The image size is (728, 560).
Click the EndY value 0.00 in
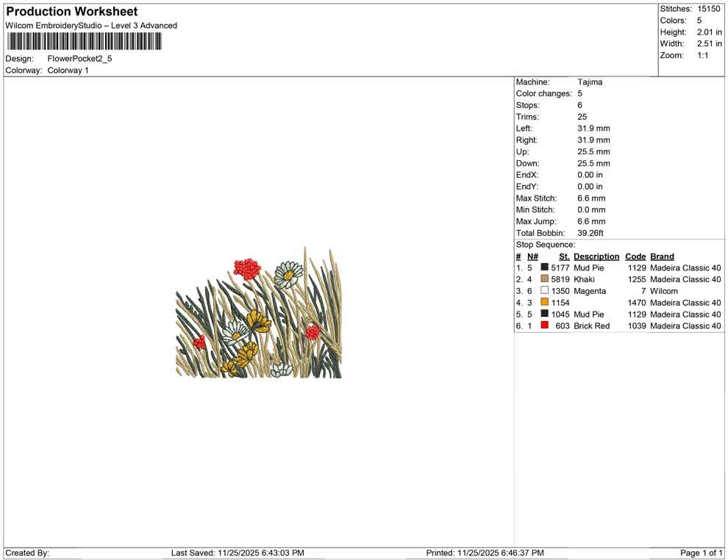[x=590, y=187]
